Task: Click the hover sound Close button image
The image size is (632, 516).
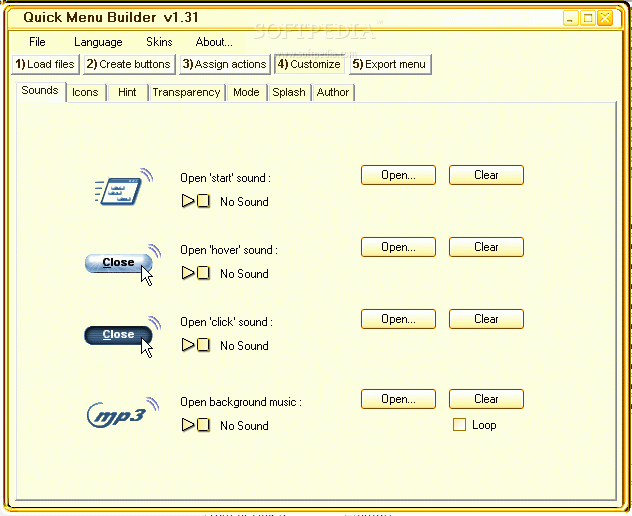Action: 123,264
